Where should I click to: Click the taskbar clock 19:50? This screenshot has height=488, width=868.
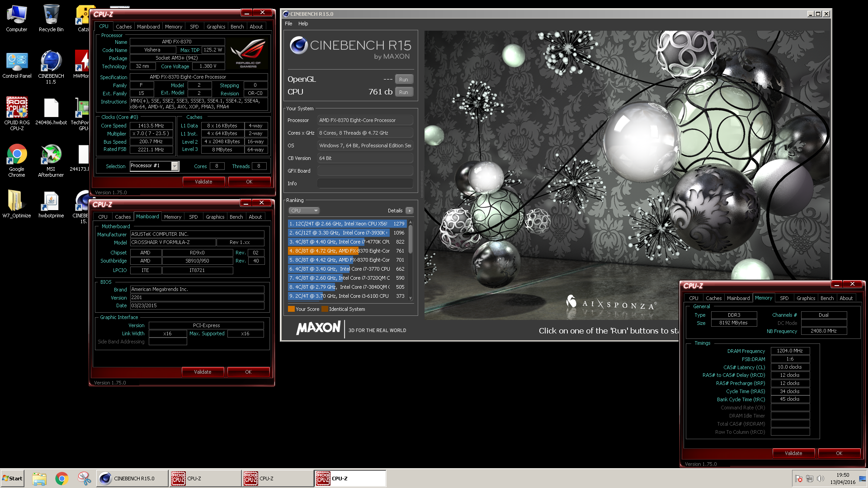click(843, 475)
